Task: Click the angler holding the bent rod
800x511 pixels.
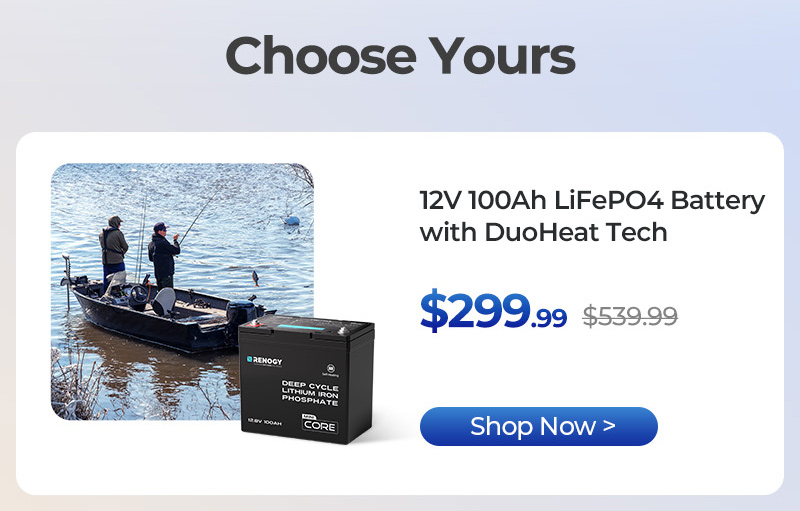Action: click(163, 255)
